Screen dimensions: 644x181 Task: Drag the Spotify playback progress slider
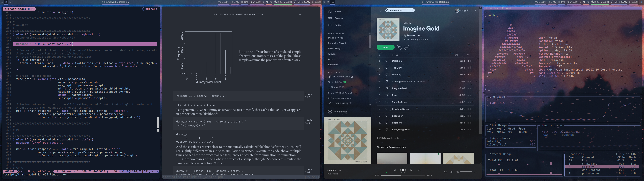[400, 174]
